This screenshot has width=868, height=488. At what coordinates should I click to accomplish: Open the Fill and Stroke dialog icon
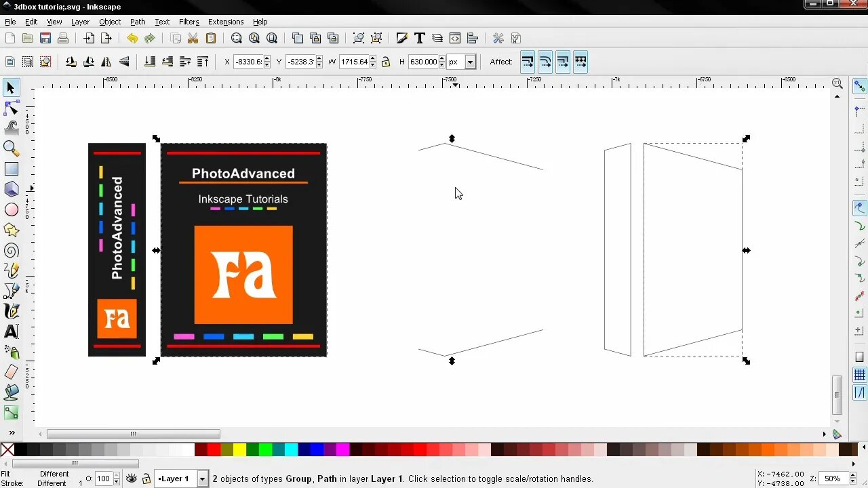[x=402, y=39]
